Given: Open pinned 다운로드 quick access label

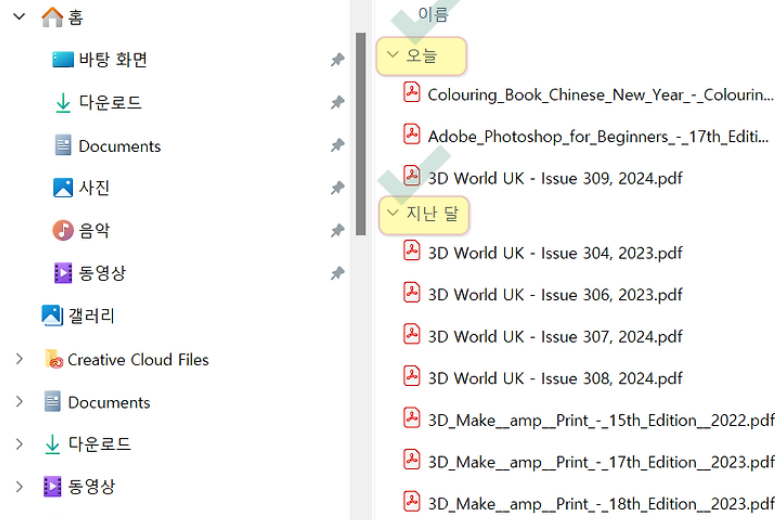Looking at the screenshot, I should (x=110, y=102).
